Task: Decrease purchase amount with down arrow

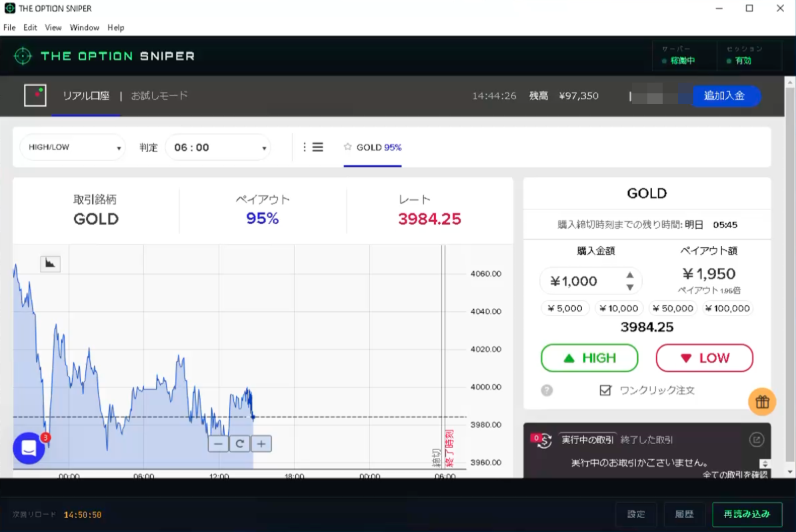Action: [x=630, y=287]
